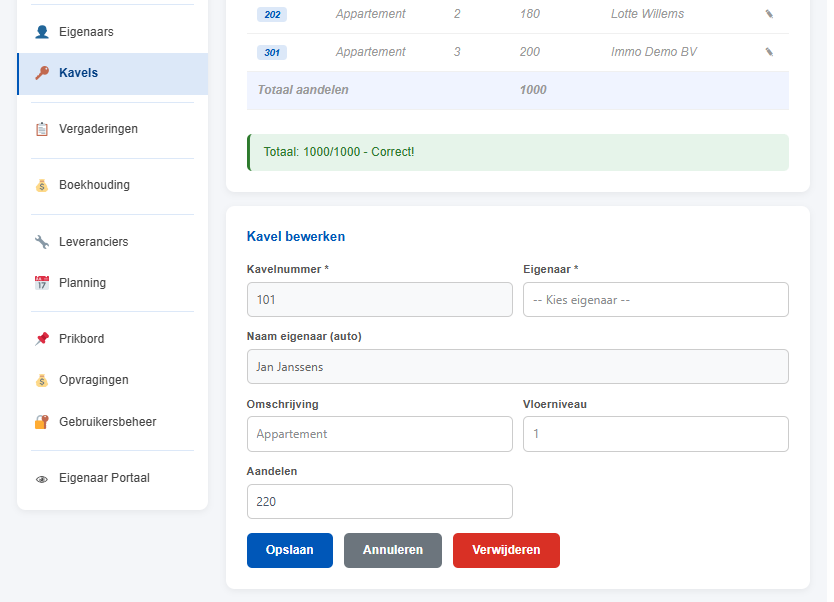Image resolution: width=834 pixels, height=602 pixels.
Task: Click kavel badge 202
Action: tap(272, 15)
